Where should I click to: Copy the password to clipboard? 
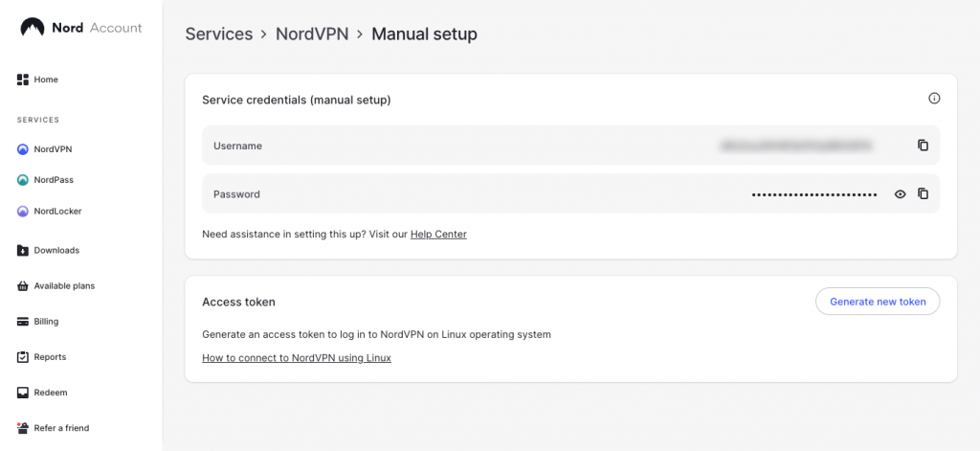click(923, 193)
